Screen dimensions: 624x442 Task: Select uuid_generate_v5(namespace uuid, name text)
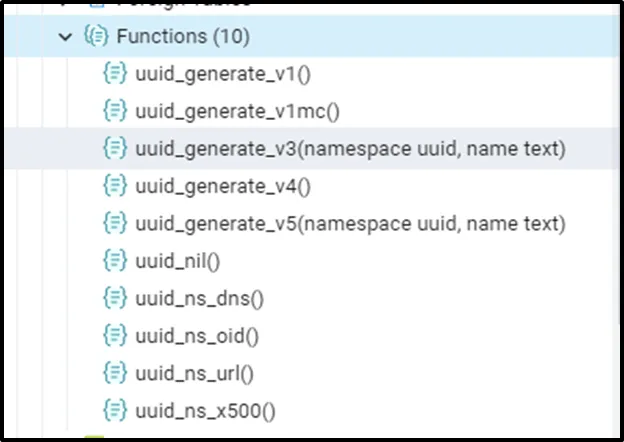[350, 223]
